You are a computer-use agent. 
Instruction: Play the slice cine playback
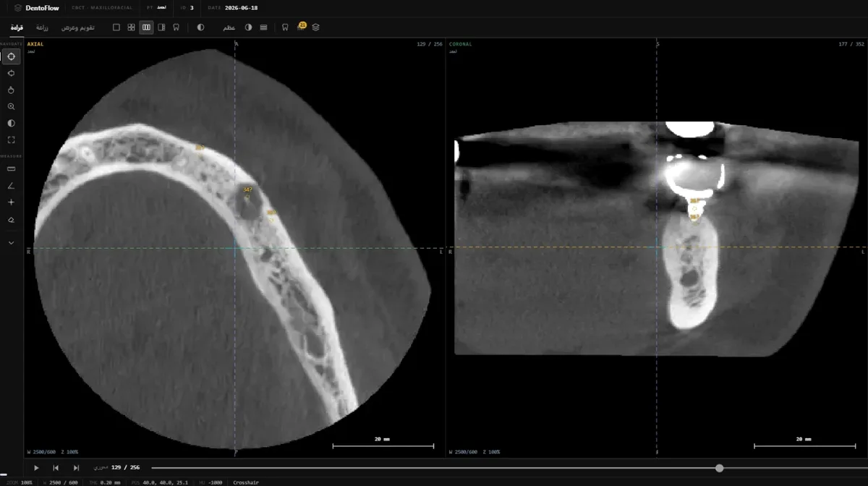(x=36, y=468)
